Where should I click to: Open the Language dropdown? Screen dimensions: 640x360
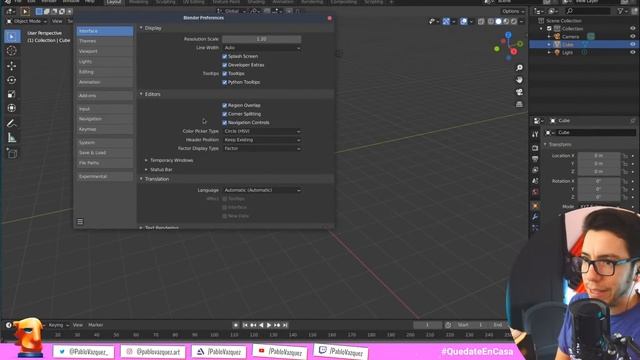(x=262, y=190)
